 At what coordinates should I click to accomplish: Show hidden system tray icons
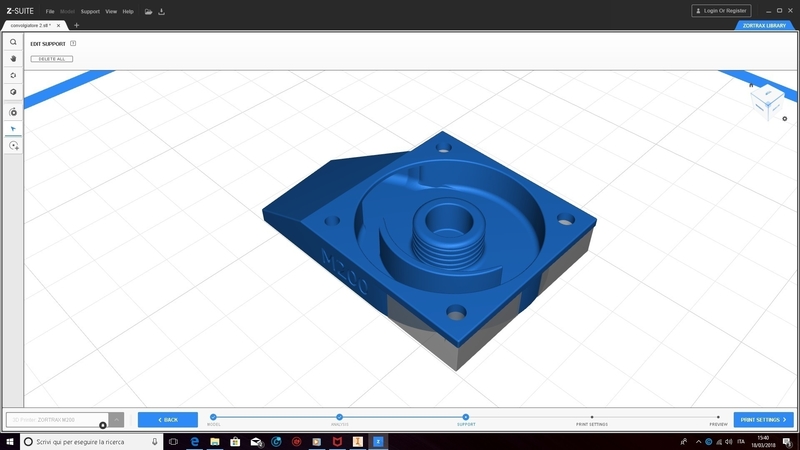(x=698, y=442)
